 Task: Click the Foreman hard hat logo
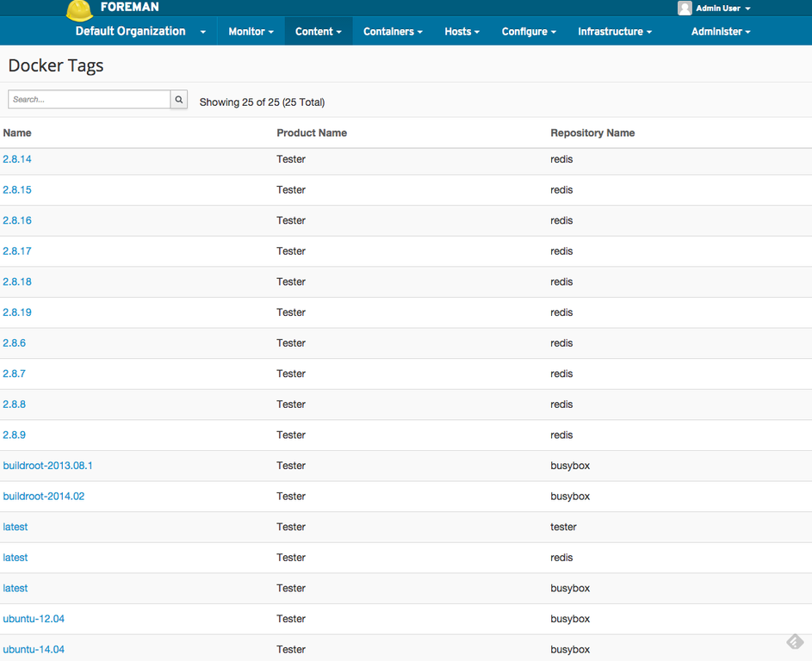click(x=79, y=9)
